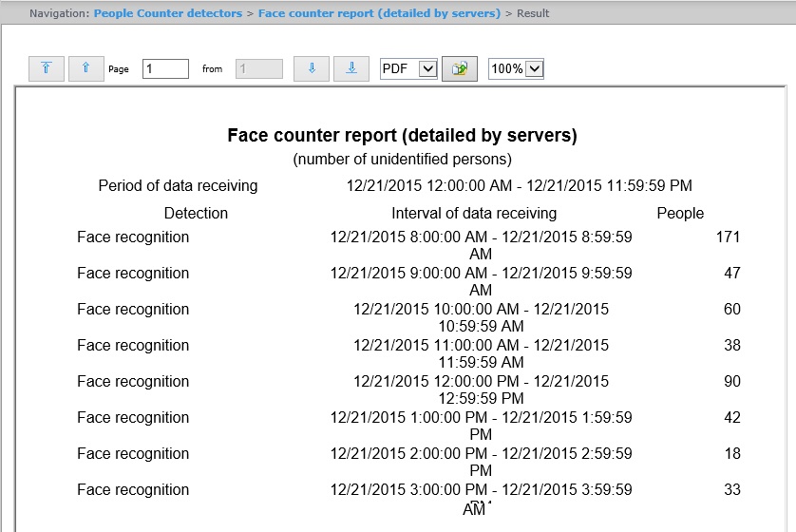Click 'Face recognition' in the 60 people row
Viewport: 796px width, 532px height.
click(x=133, y=309)
